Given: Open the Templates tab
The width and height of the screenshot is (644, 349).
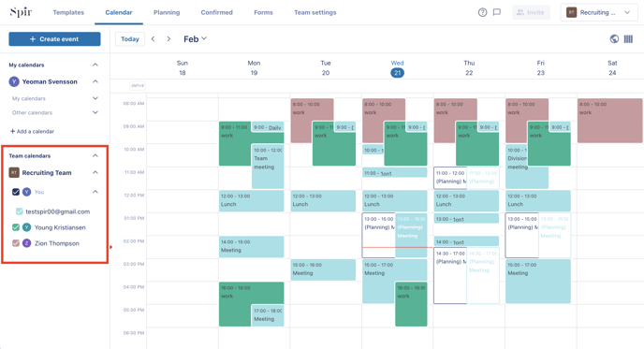Looking at the screenshot, I should 68,12.
